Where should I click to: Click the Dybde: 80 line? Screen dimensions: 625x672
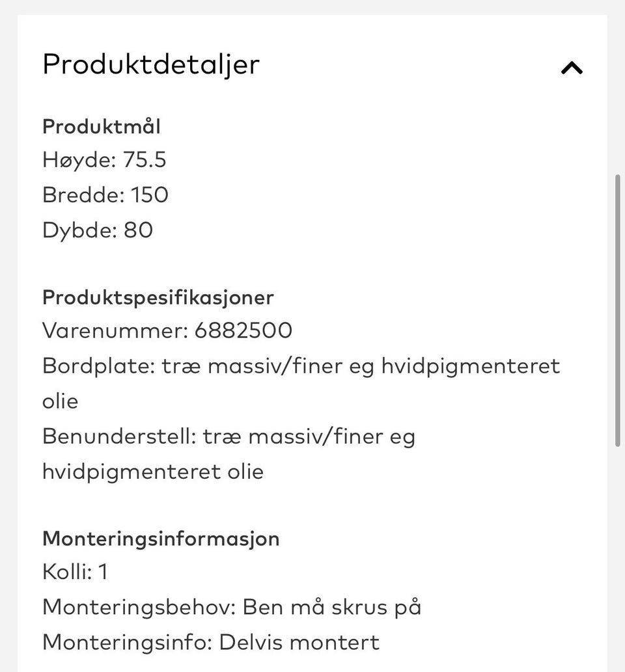point(98,230)
